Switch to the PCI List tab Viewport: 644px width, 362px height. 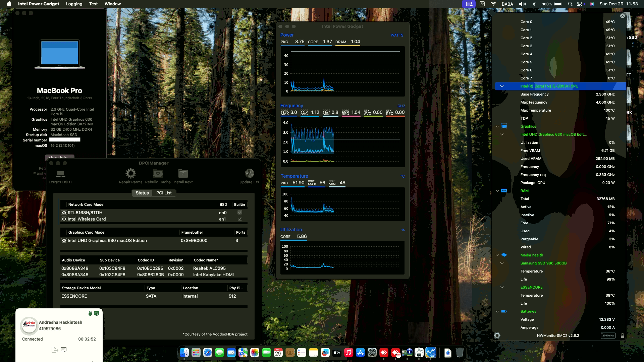click(x=164, y=193)
